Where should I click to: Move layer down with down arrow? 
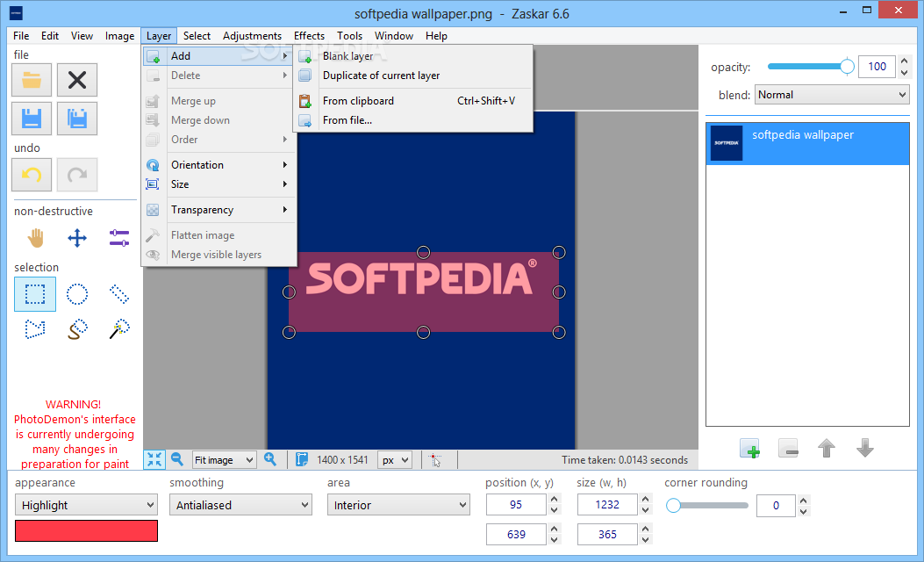coord(865,448)
